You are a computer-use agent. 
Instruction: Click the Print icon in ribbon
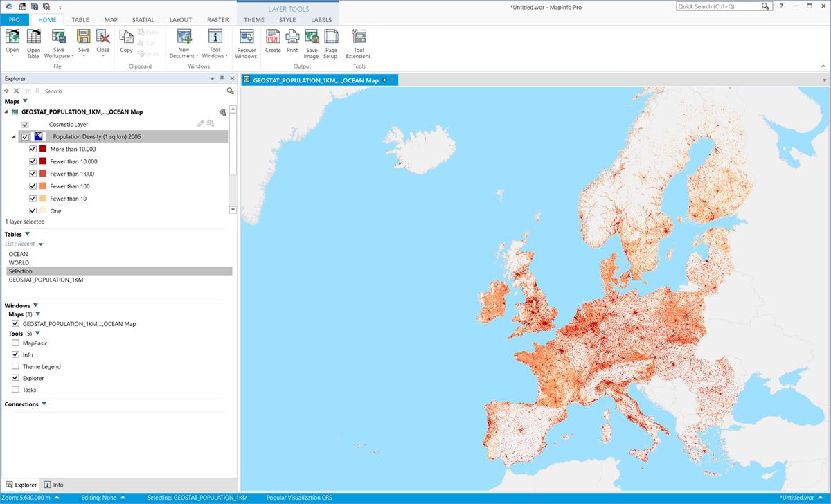point(292,41)
